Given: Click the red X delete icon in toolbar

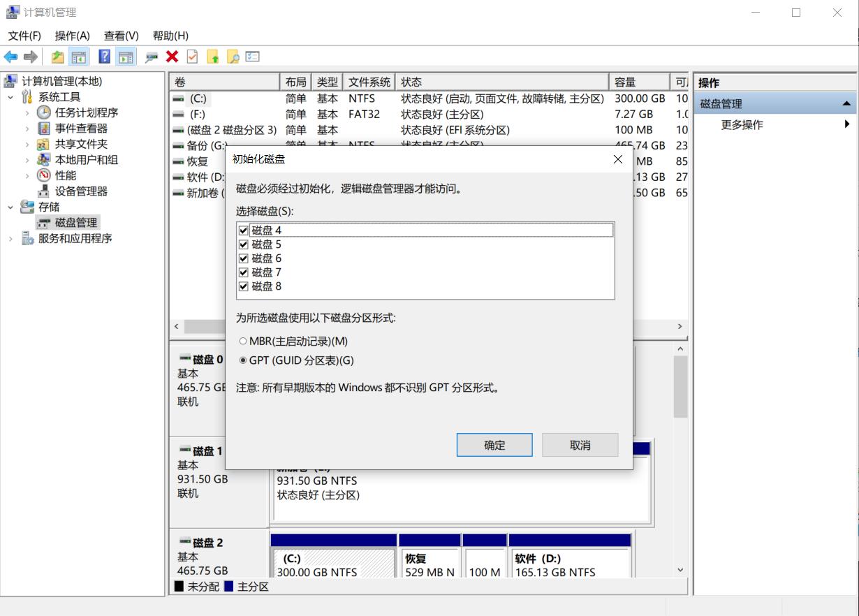Looking at the screenshot, I should [x=171, y=57].
